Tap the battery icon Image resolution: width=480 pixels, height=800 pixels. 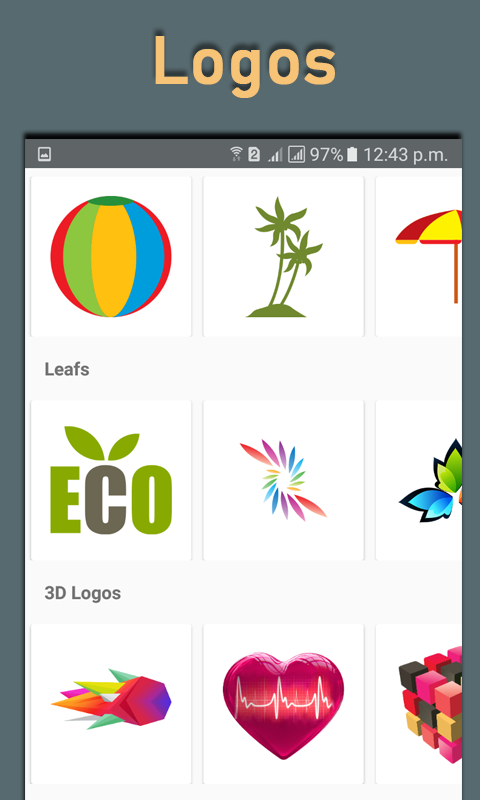(352, 154)
